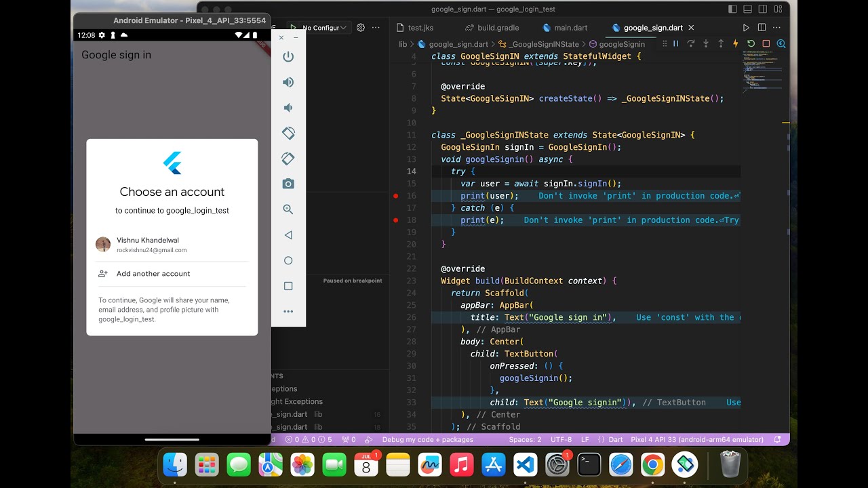This screenshot has width=868, height=488.
Task: Click the debug Step Into icon
Action: pyautogui.click(x=706, y=43)
